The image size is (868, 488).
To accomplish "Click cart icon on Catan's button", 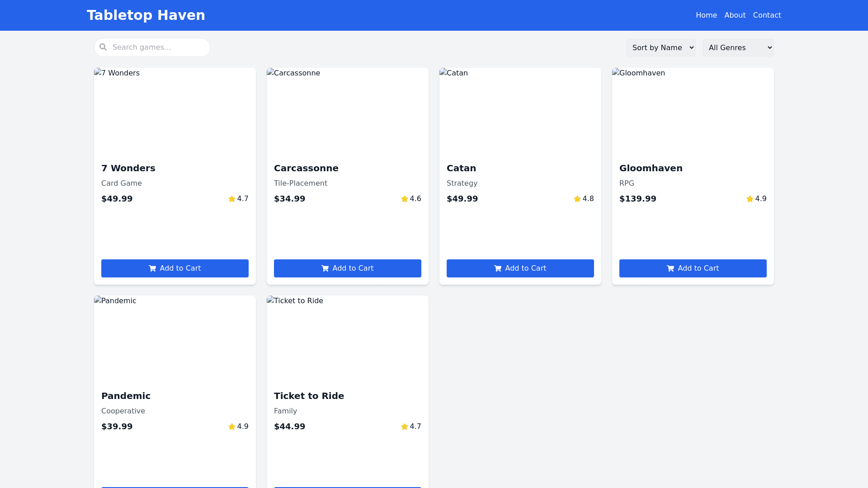I will [x=498, y=268].
